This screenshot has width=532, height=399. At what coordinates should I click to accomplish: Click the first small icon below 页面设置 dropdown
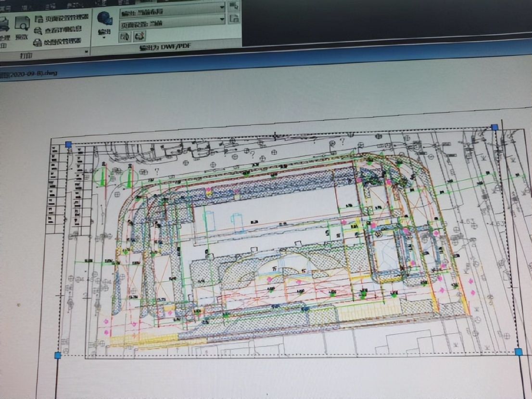(x=126, y=36)
